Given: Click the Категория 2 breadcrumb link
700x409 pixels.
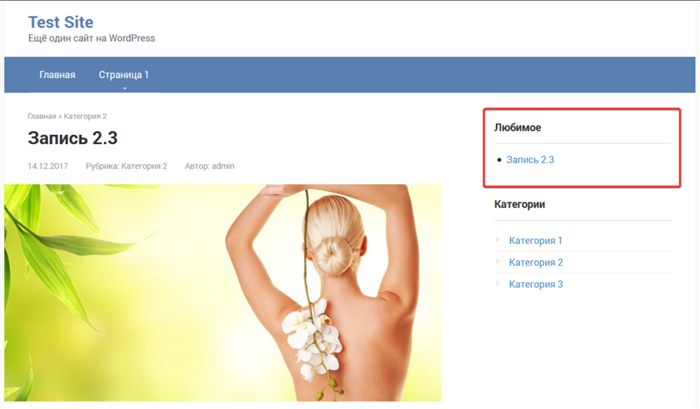Looking at the screenshot, I should tap(85, 116).
